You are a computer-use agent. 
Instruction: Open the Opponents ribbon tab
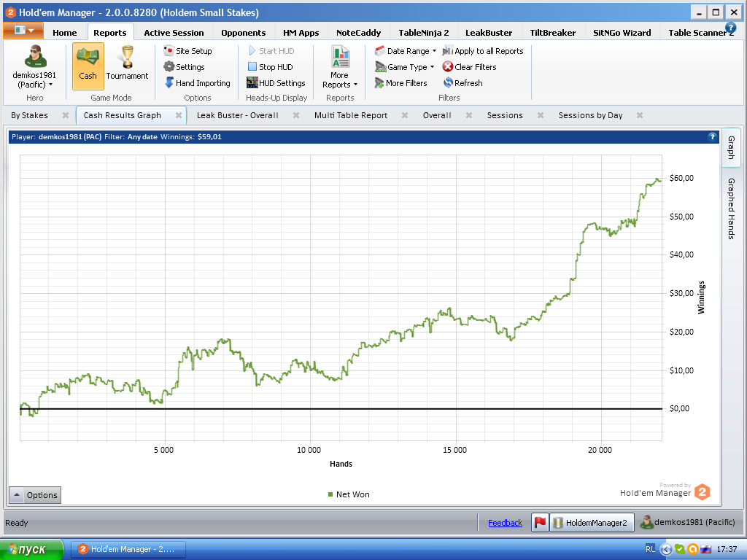point(244,32)
